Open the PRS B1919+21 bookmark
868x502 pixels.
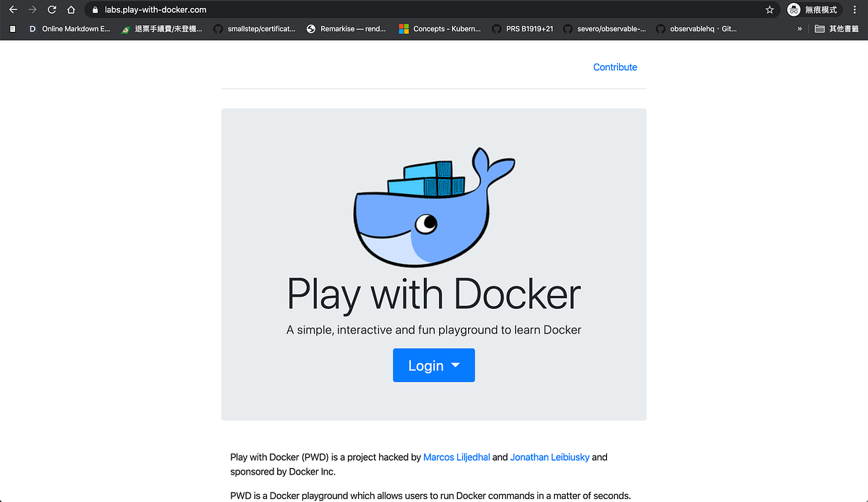522,29
